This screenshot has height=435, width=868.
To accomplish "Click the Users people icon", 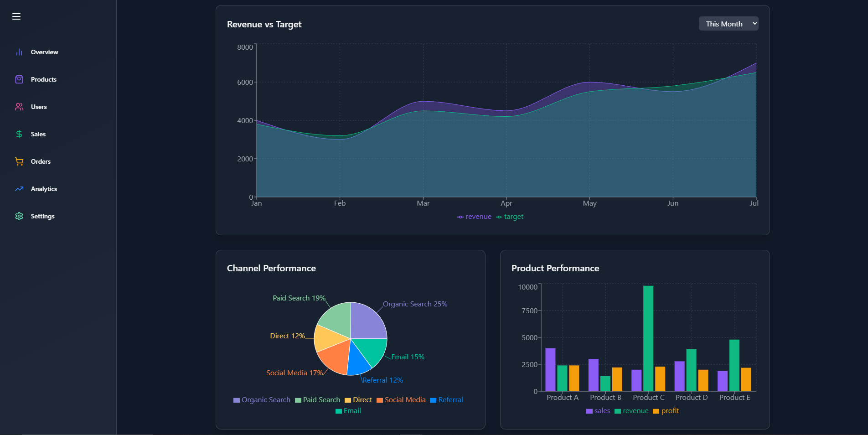I will point(19,107).
